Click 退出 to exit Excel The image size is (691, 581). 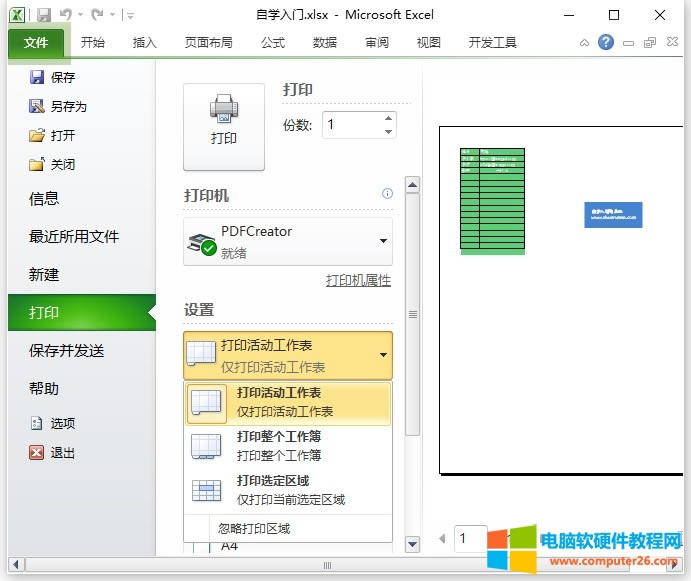click(52, 453)
